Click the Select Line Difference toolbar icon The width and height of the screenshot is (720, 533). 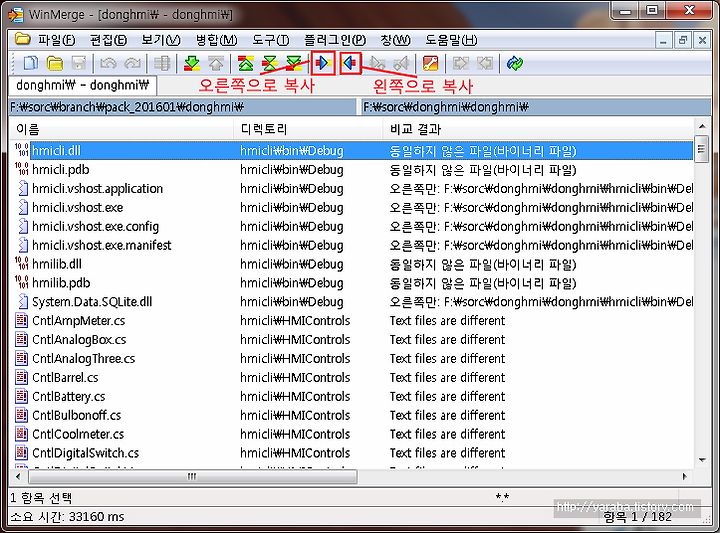162,63
